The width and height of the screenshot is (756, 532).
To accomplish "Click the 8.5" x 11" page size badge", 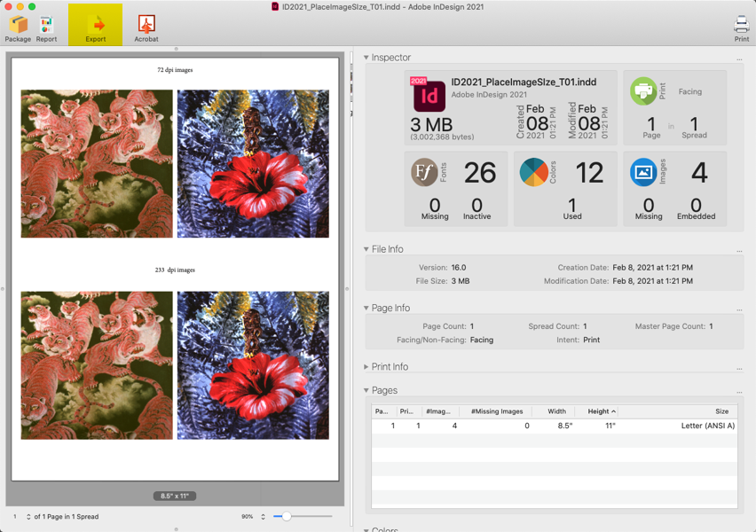I will pyautogui.click(x=175, y=496).
